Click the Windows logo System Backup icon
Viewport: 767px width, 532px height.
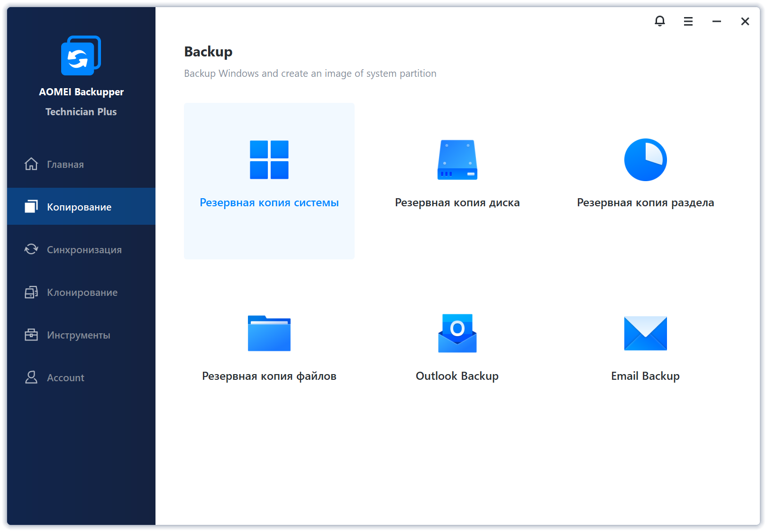[x=269, y=160]
